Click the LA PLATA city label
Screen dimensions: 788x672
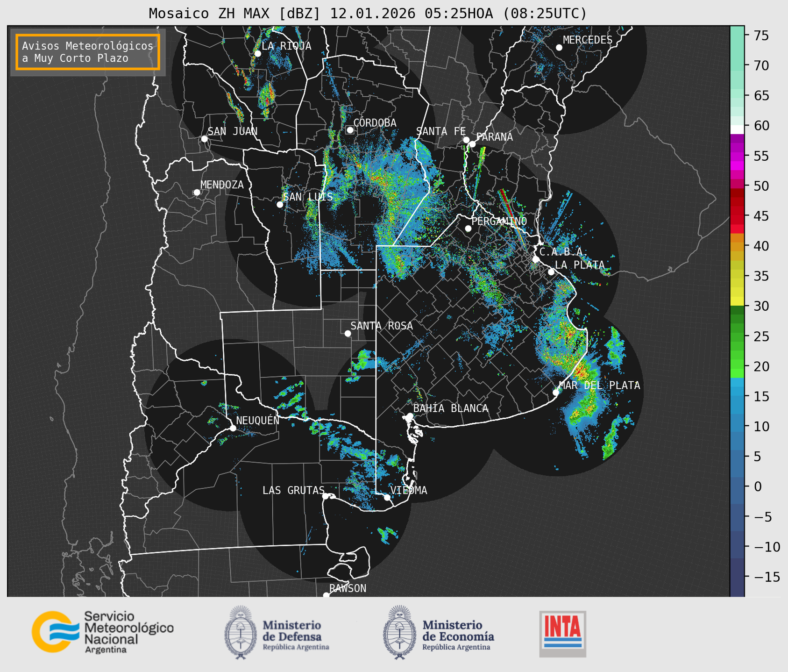pos(580,265)
